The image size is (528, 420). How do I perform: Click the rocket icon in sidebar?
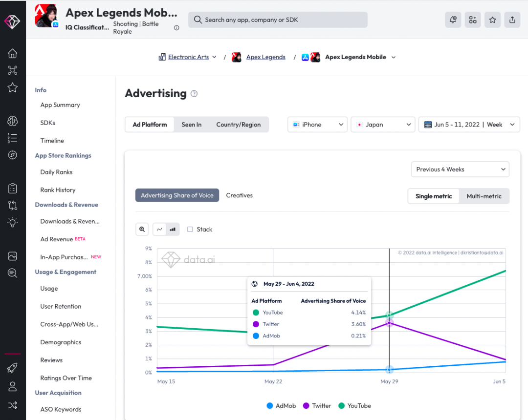pyautogui.click(x=13, y=368)
